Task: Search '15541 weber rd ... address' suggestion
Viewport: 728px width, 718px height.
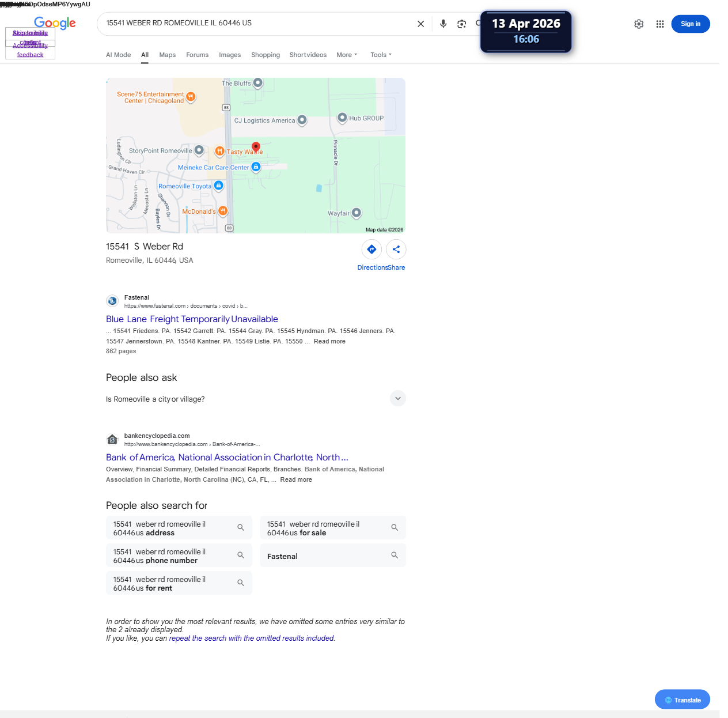Action: (179, 528)
